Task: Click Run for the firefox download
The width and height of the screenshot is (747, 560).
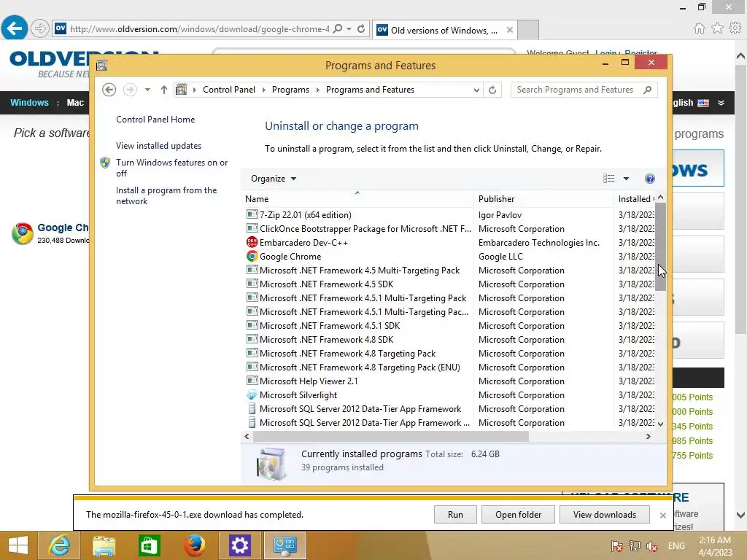Action: [455, 515]
